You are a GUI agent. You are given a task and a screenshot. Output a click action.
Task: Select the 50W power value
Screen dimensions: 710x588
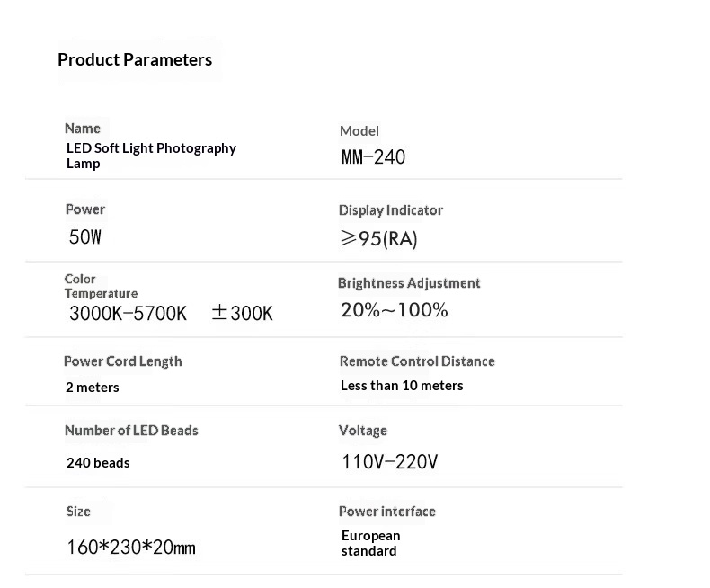pyautogui.click(x=85, y=237)
